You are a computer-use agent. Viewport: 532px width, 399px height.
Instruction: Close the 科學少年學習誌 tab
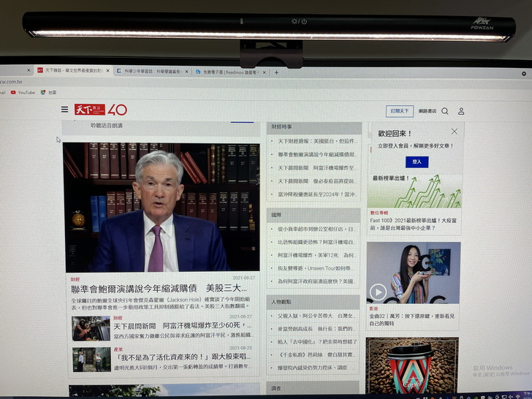pos(186,72)
